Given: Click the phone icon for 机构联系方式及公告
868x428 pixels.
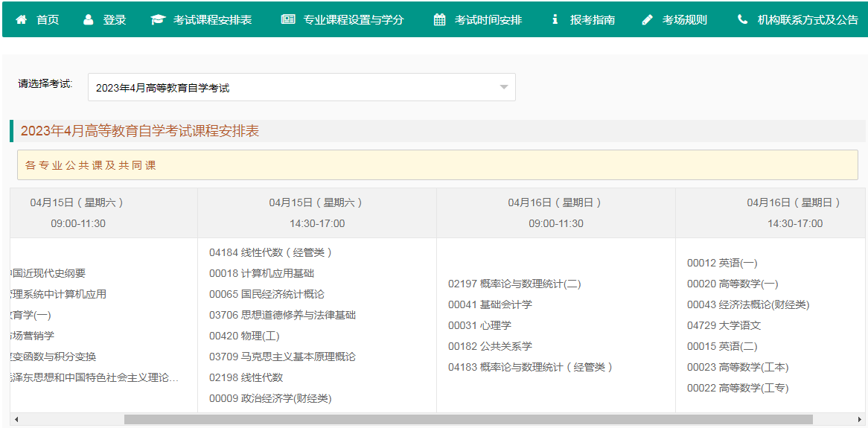Looking at the screenshot, I should point(742,20).
